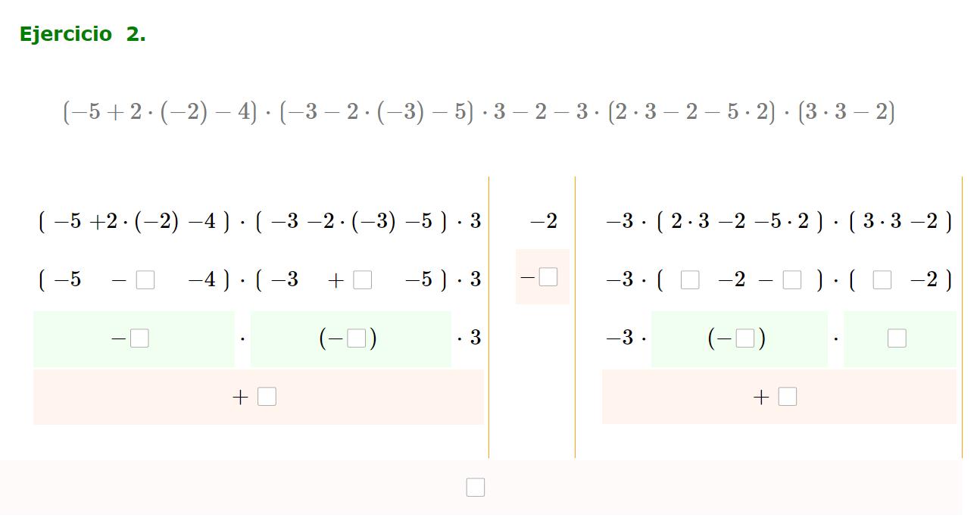Select the final answer box at the bottom
980x527 pixels.
click(476, 488)
